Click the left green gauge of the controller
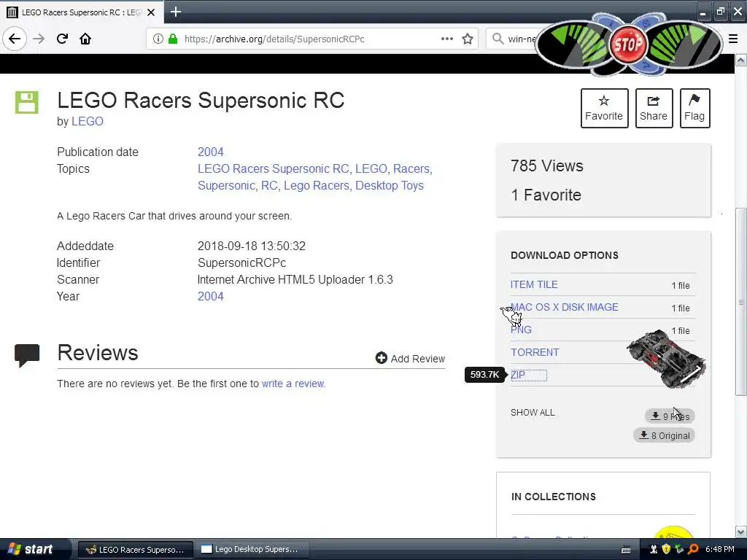 (574, 45)
